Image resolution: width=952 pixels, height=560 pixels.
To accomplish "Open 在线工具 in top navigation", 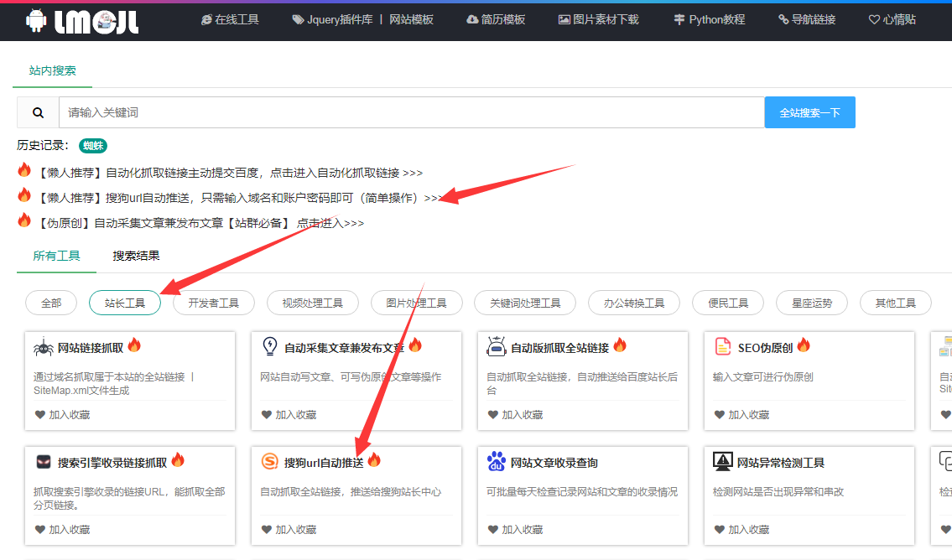I will click(x=230, y=20).
